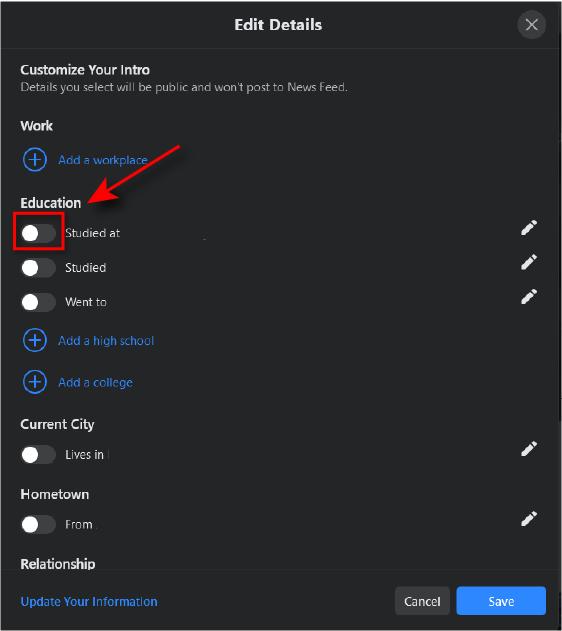Click the plus icon beside Add a workplace
The height and width of the screenshot is (631, 562).
click(x=35, y=160)
